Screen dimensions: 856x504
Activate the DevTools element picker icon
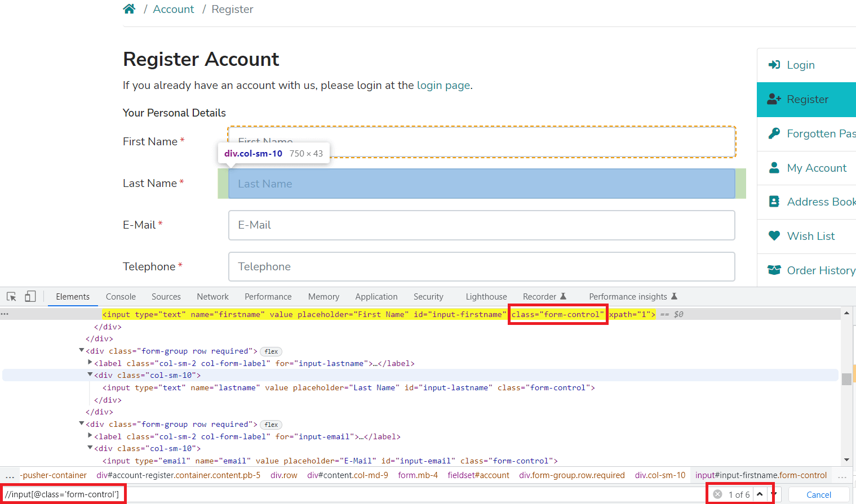(11, 297)
